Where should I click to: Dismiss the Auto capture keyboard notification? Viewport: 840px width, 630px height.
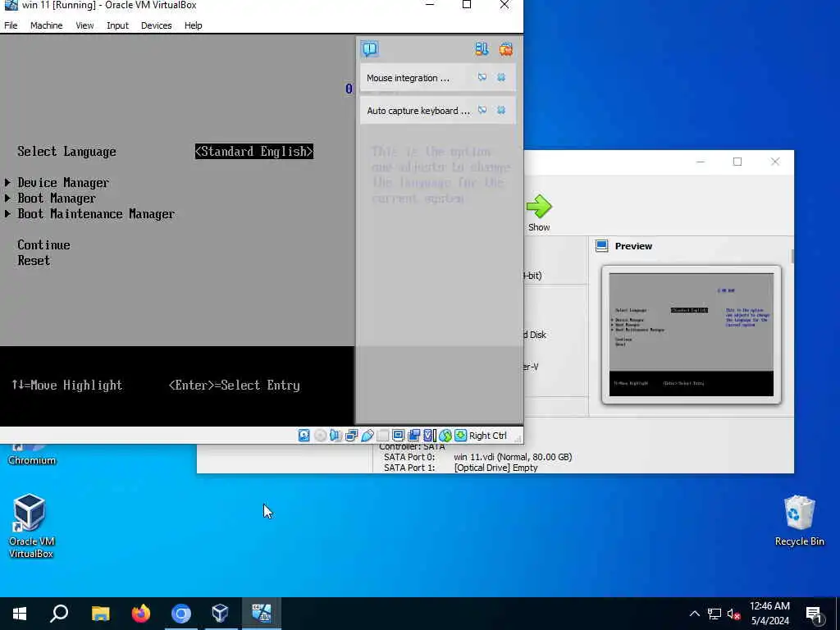click(501, 111)
